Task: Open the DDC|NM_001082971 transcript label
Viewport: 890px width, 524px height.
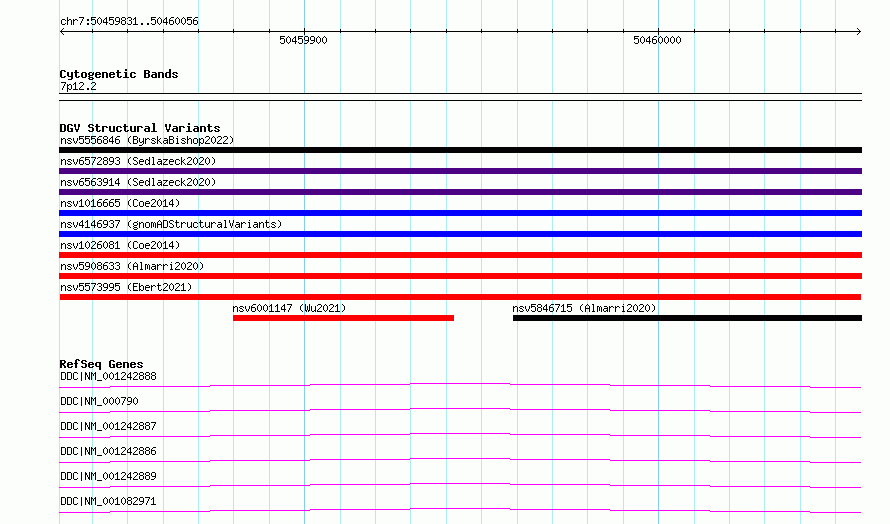Action: pyautogui.click(x=108, y=501)
